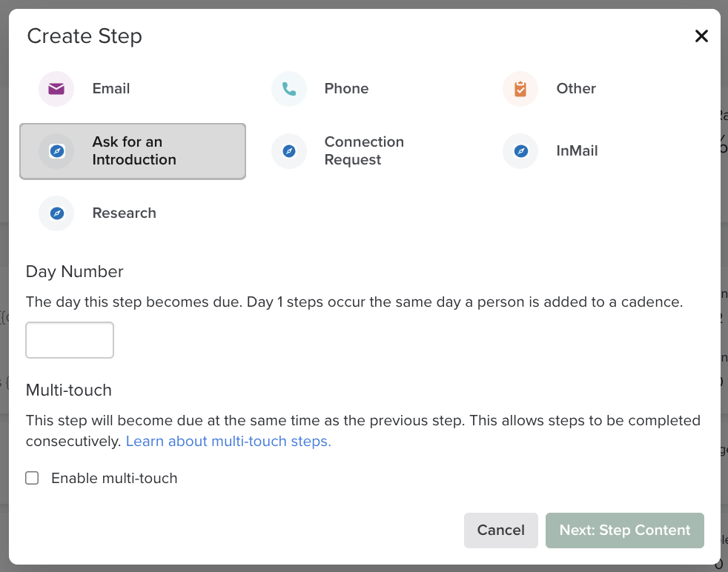Choose the Connection Request step type

point(337,150)
